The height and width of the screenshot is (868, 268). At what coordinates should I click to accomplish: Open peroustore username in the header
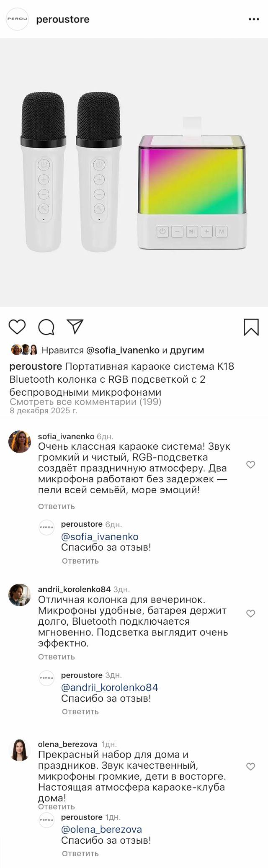[63, 20]
